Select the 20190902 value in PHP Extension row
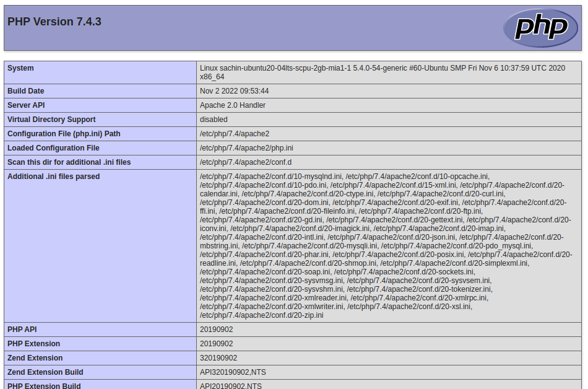588x389 pixels. (217, 344)
